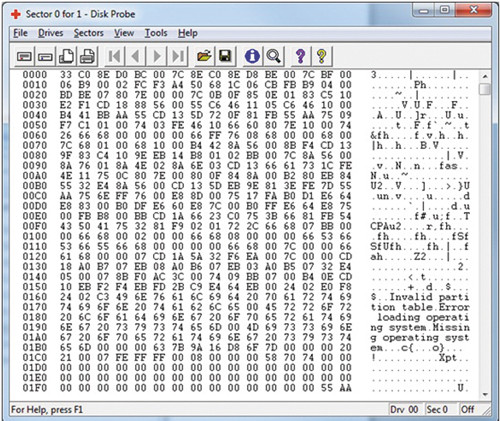
Task: Maximize the Disk Probe window
Action: click(x=445, y=10)
